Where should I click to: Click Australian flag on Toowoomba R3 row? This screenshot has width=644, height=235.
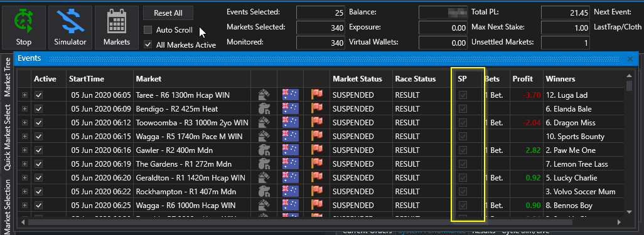[291, 123]
